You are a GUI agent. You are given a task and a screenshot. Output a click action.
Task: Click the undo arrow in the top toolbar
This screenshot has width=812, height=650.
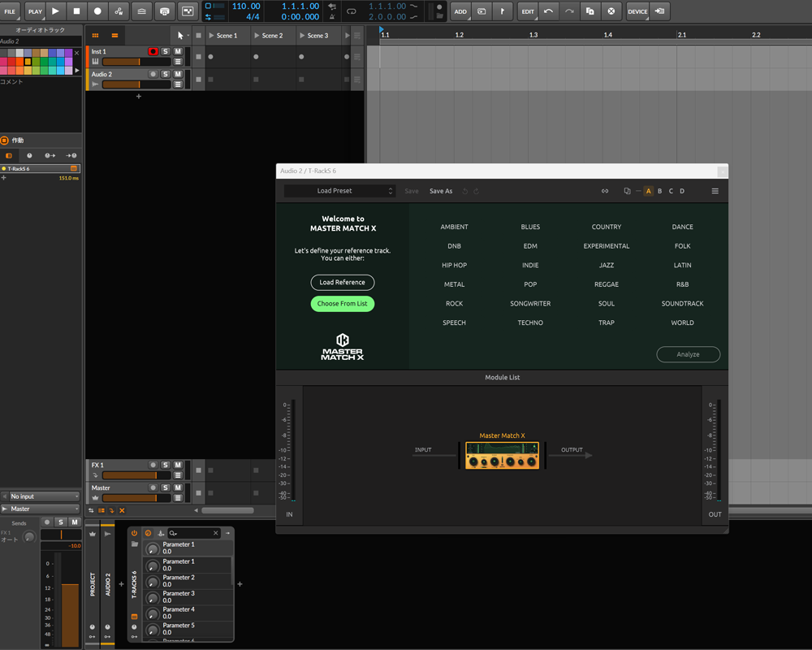[548, 11]
